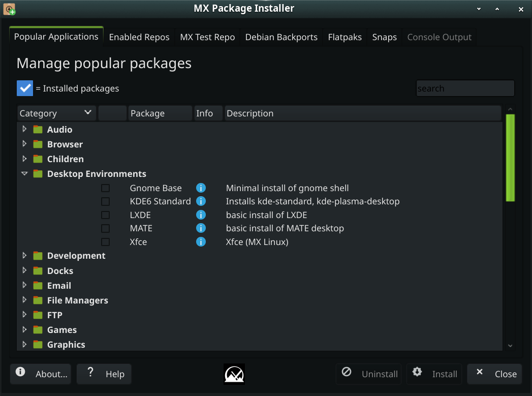Viewport: 532px width, 396px height.
Task: Open the Console Output tab
Action: pos(440,37)
